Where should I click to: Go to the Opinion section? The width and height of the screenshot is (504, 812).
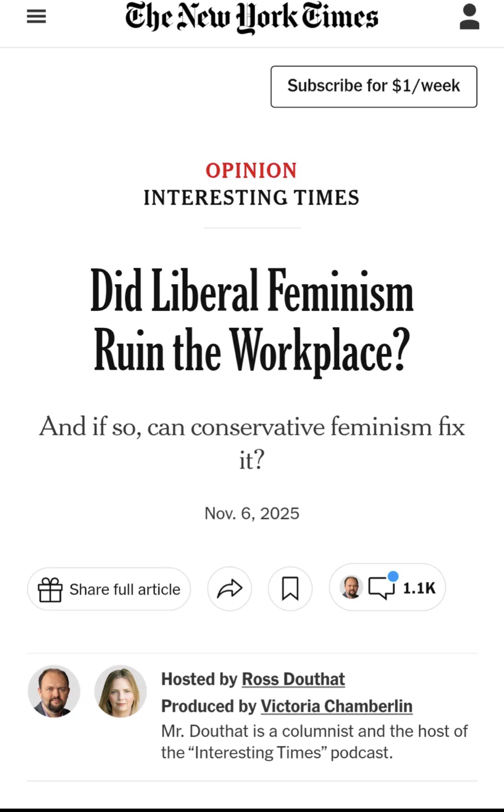pyautogui.click(x=251, y=171)
